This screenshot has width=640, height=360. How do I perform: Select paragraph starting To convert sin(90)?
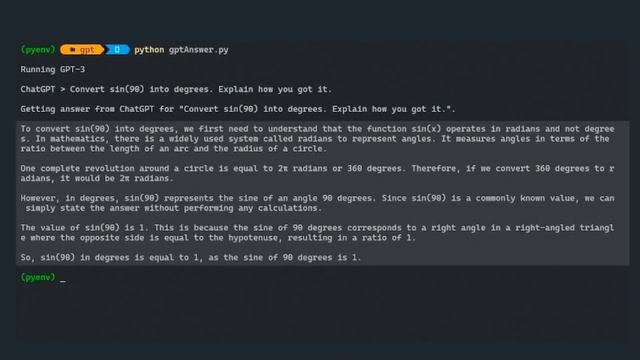317,139
